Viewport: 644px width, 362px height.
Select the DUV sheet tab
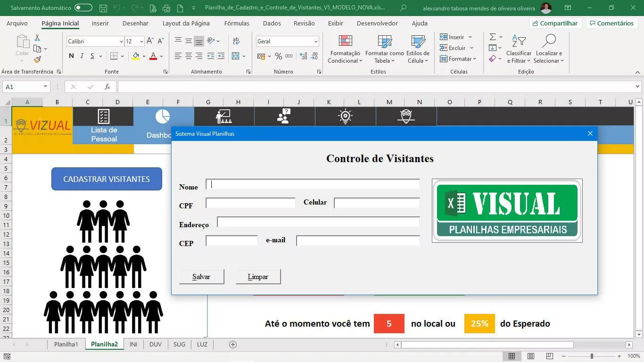[x=155, y=344]
